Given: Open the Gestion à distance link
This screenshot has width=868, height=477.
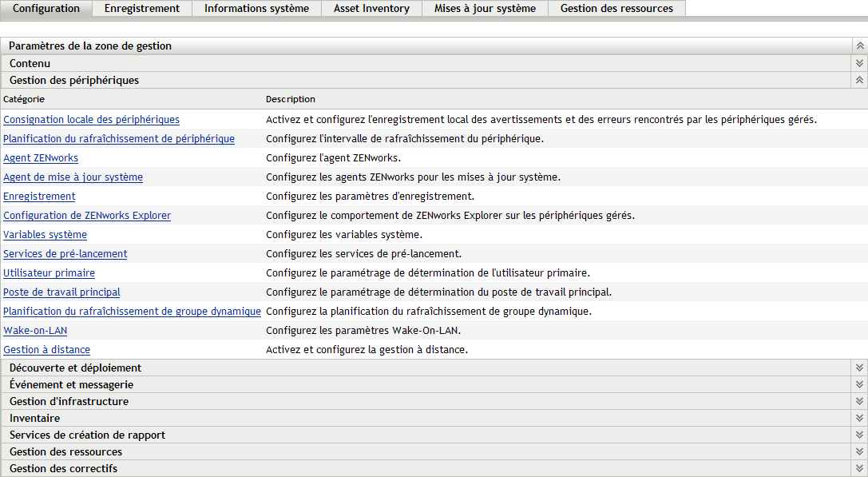Looking at the screenshot, I should tap(48, 349).
